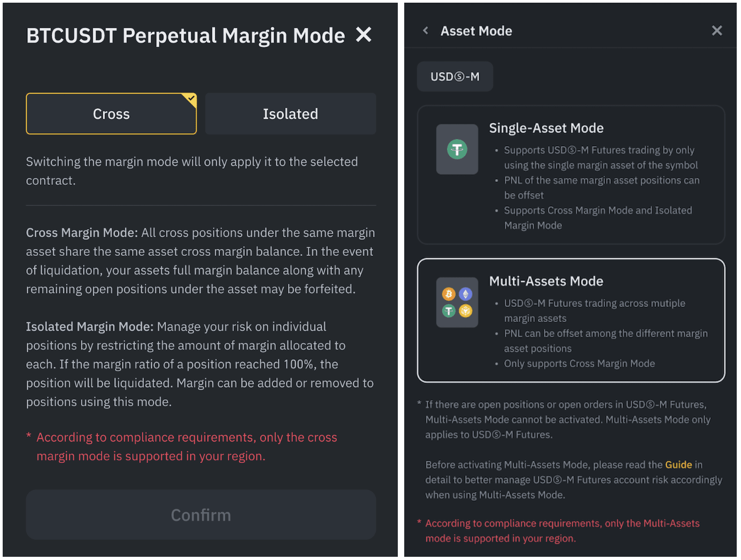
Task: Go back using Asset Mode chevron
Action: click(426, 31)
